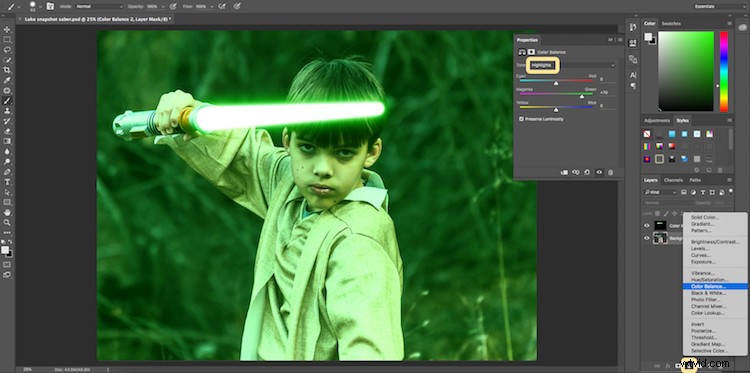Click the Magenta-Green slider handle
The image size is (750, 373).
pos(582,97)
